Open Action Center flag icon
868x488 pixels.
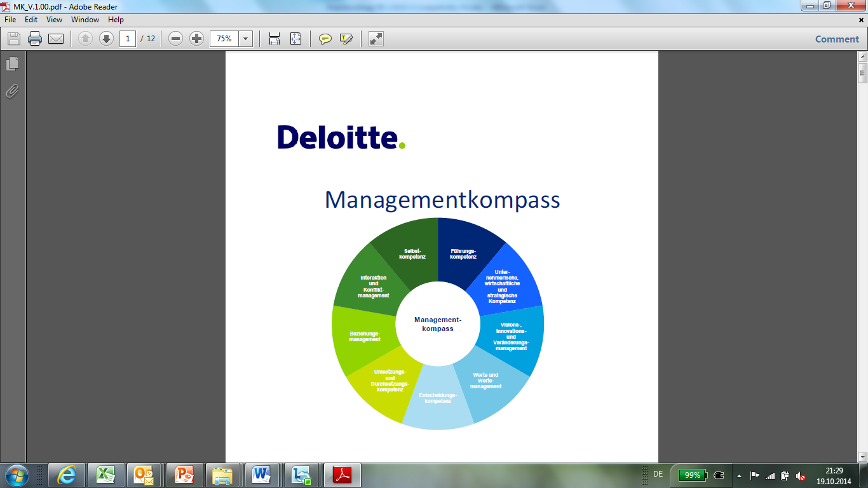coord(754,475)
